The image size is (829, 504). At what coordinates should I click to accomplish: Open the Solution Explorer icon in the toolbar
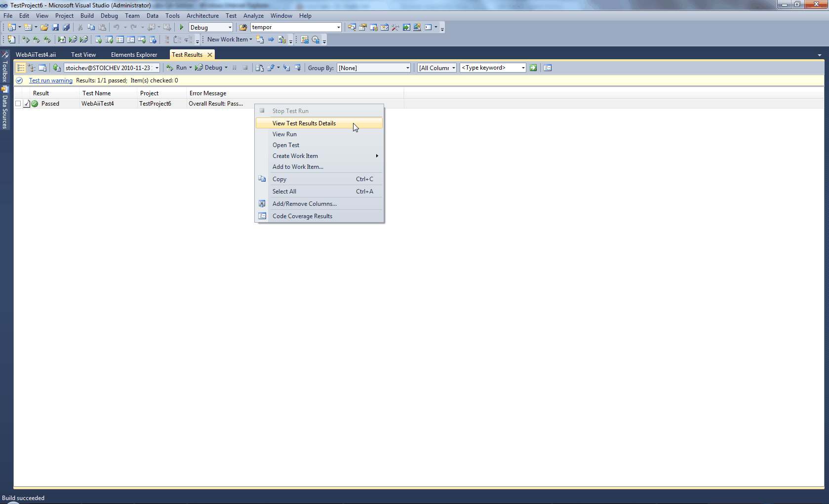352,28
